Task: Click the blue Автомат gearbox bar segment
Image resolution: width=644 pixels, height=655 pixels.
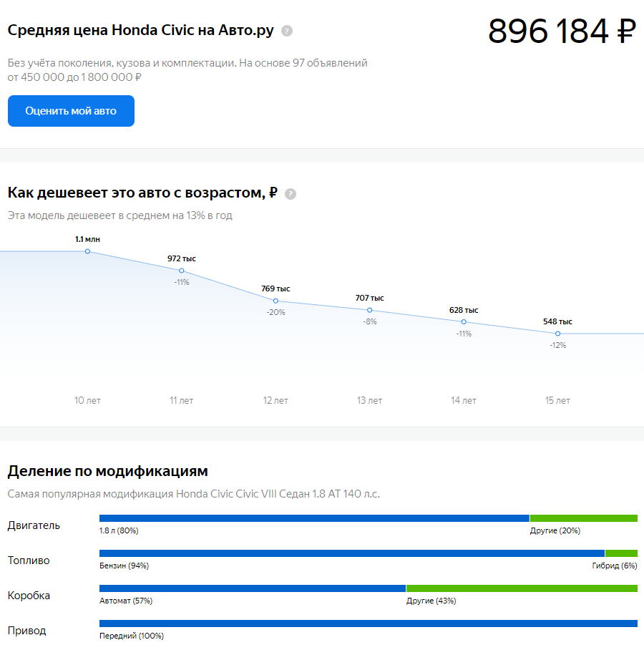Action: 253,588
